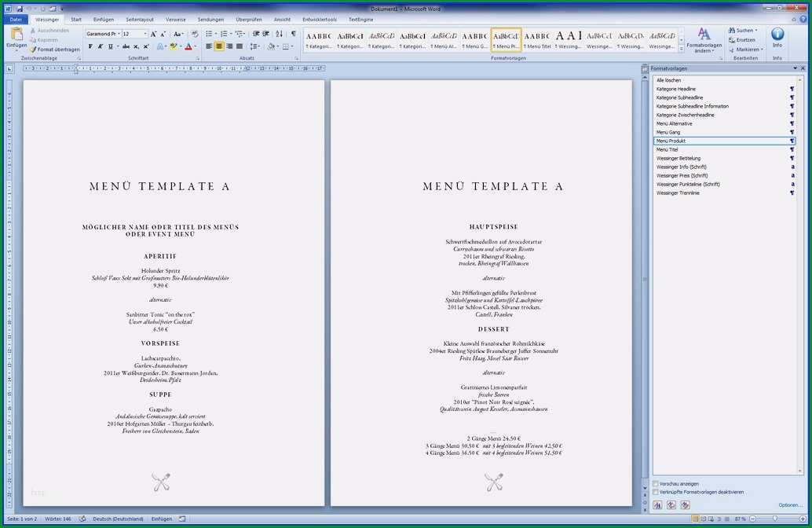Click the superscript x² icon
This screenshot has height=528, width=812.
pos(146,46)
